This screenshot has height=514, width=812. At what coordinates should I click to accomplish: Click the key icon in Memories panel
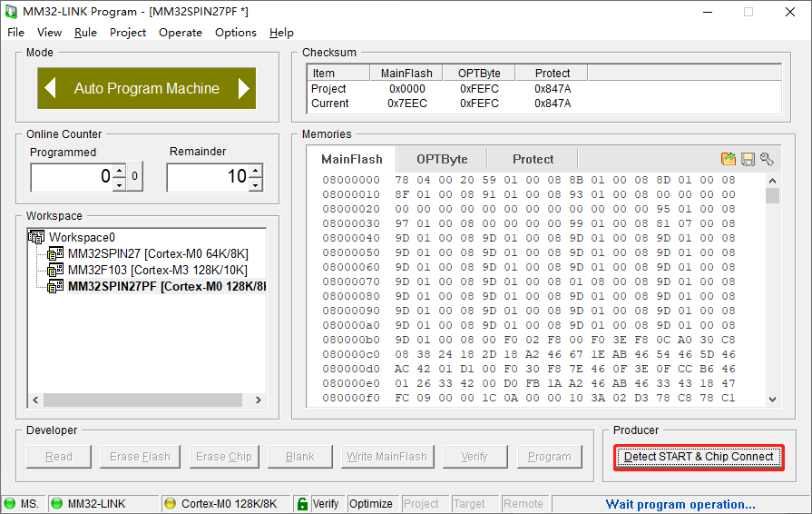coord(767,159)
